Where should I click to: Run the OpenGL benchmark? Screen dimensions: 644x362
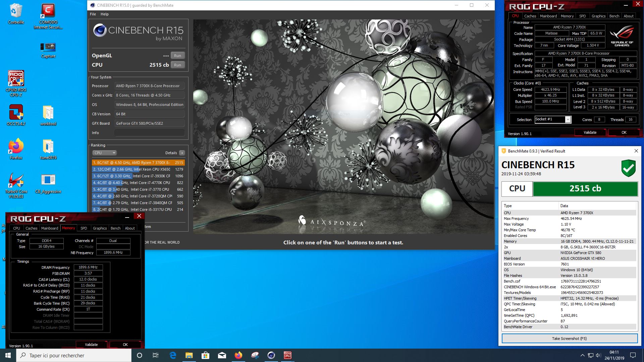(177, 56)
